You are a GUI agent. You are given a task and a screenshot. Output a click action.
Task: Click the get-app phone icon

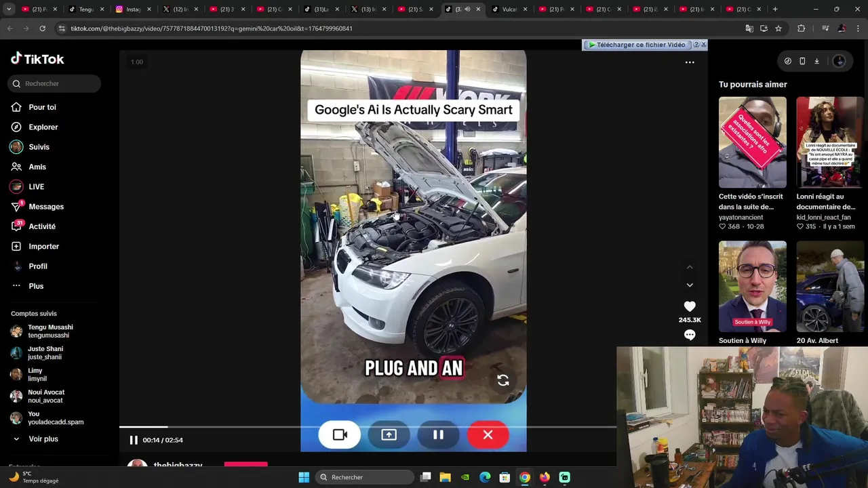(802, 61)
